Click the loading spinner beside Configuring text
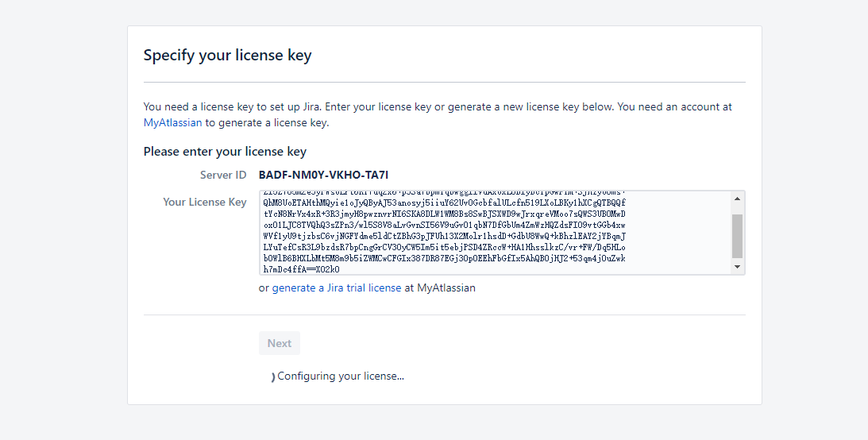Screen dimensions: 868x440 tap(272, 377)
